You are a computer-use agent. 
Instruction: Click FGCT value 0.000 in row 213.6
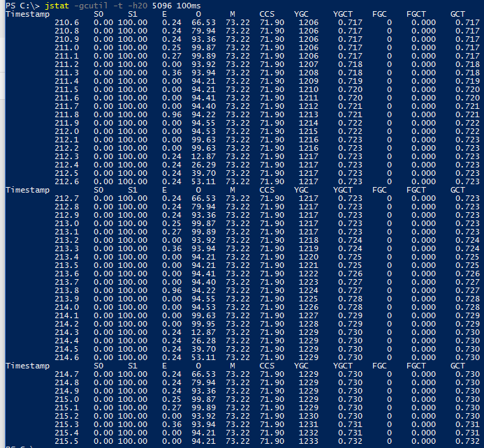423,274
